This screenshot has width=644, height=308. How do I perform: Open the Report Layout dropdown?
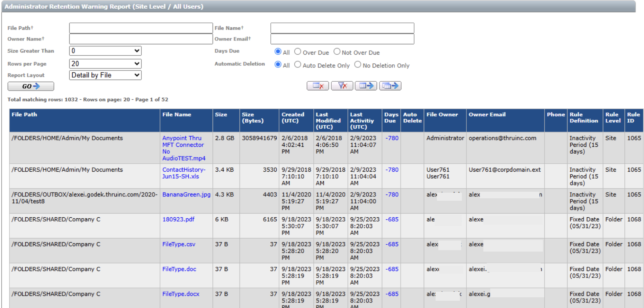105,75
